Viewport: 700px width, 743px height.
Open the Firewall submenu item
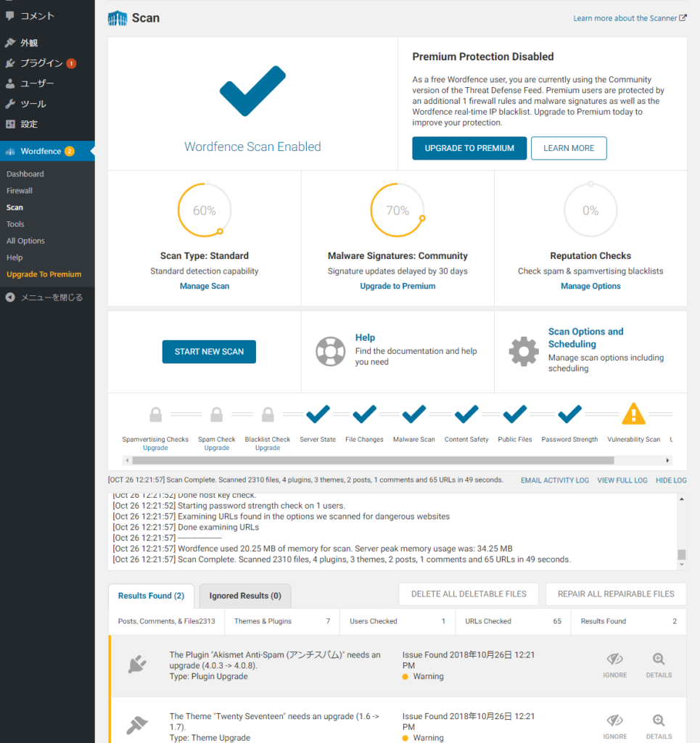click(20, 191)
